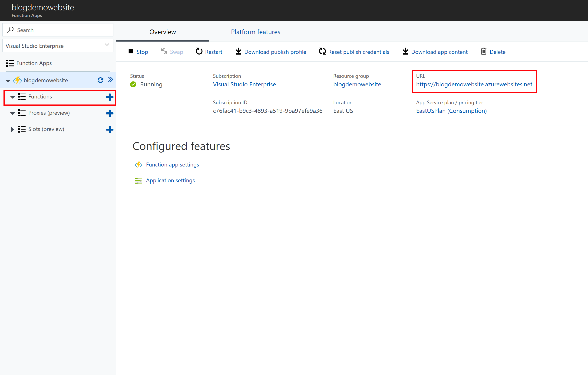Click the magnifier icon in Search box
This screenshot has width=588, height=375.
tap(10, 30)
